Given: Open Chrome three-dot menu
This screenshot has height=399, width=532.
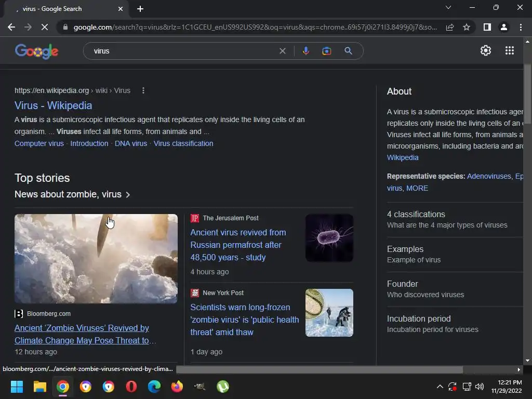Looking at the screenshot, I should [521, 27].
